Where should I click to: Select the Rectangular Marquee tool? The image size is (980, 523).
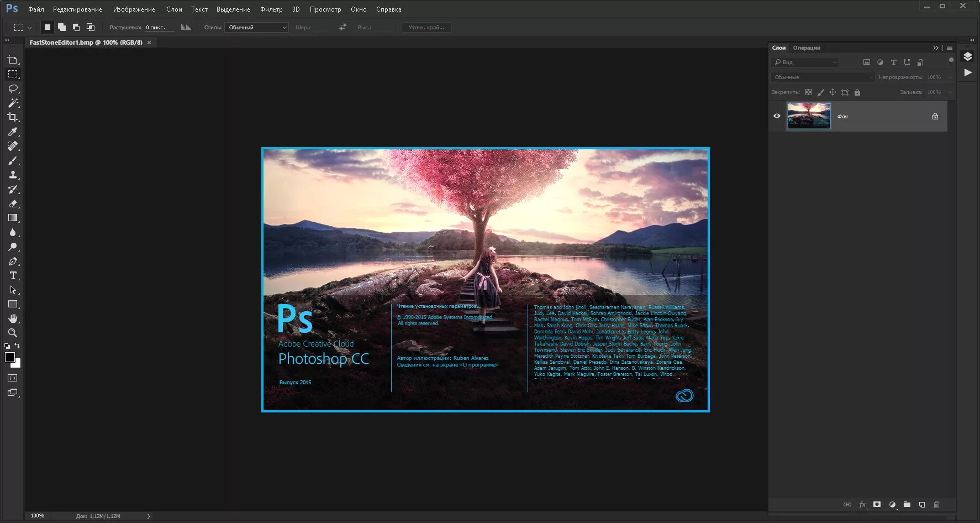(13, 74)
